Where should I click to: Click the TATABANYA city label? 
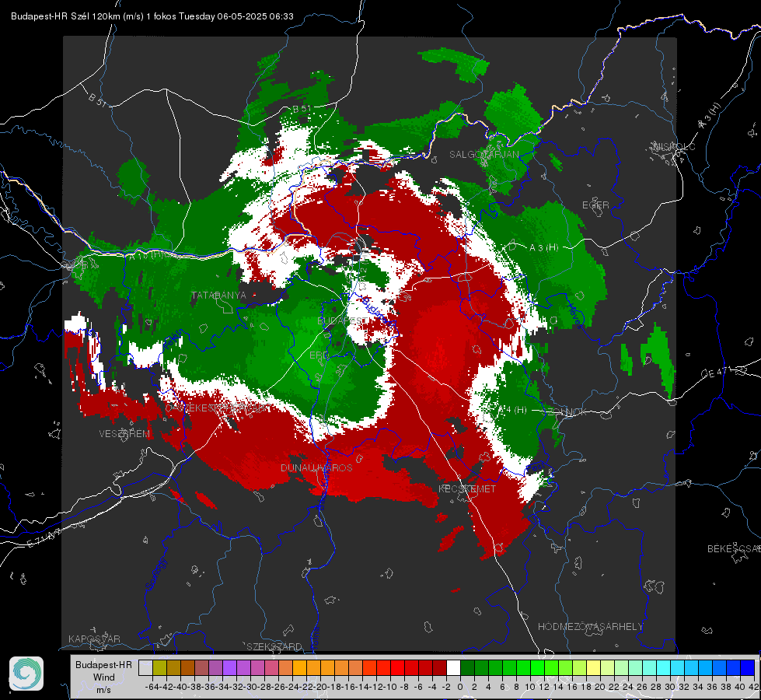click(219, 296)
